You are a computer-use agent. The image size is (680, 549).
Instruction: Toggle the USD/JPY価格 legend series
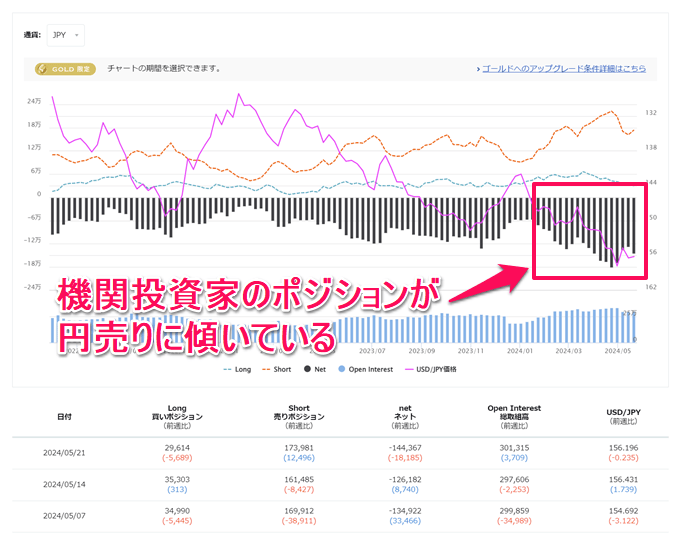pos(431,369)
